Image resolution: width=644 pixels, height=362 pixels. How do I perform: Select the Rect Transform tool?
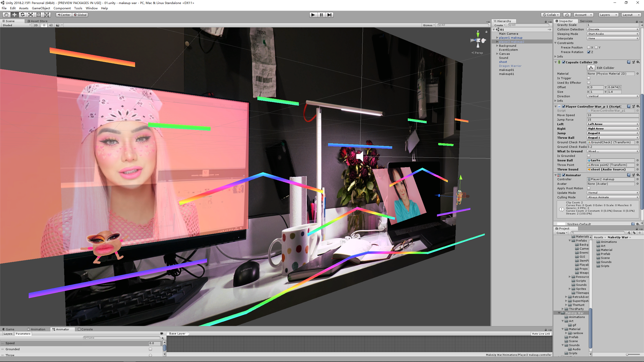pos(38,15)
